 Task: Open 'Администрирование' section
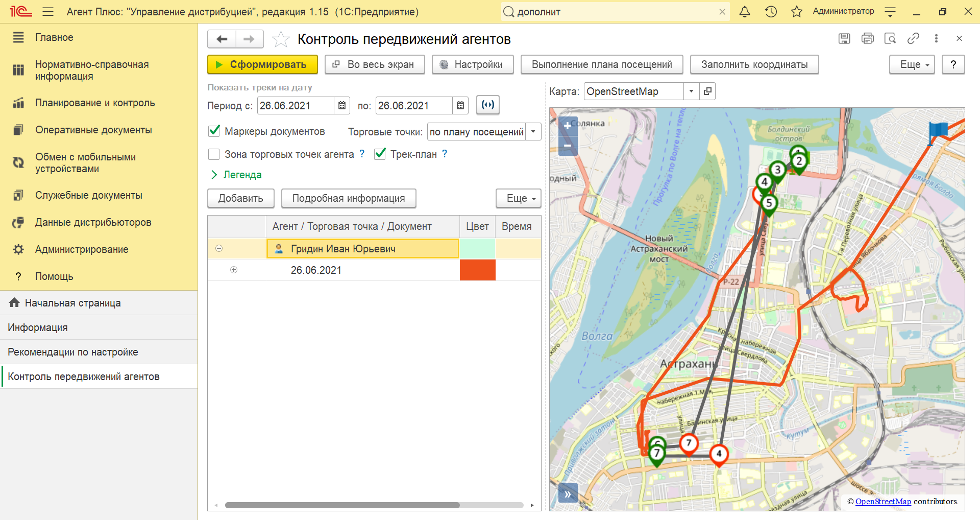tap(82, 249)
